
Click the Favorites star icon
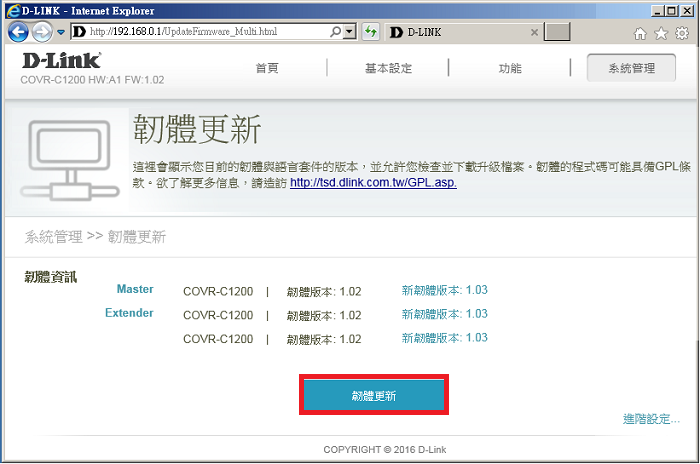point(660,33)
